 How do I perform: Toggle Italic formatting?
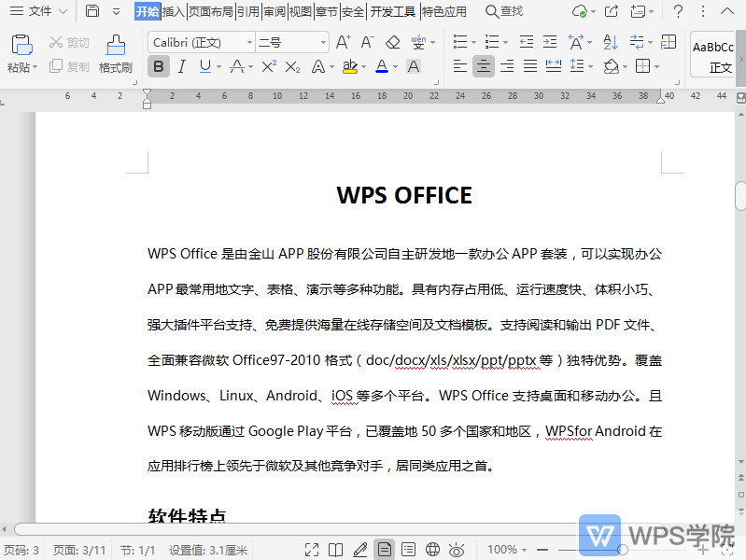[x=182, y=66]
